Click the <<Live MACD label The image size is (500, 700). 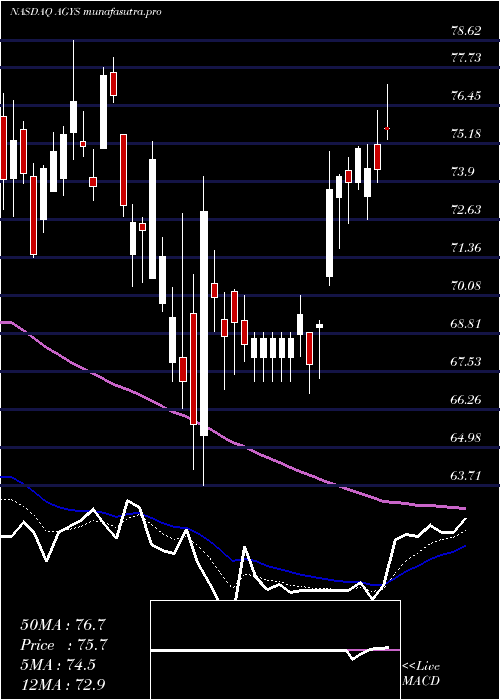pyautogui.click(x=421, y=674)
